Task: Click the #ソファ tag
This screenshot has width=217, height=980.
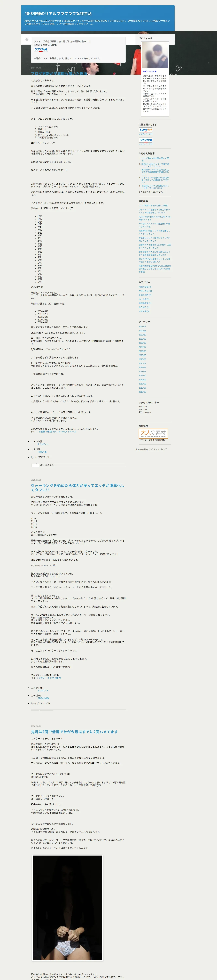Action: click(x=56, y=432)
